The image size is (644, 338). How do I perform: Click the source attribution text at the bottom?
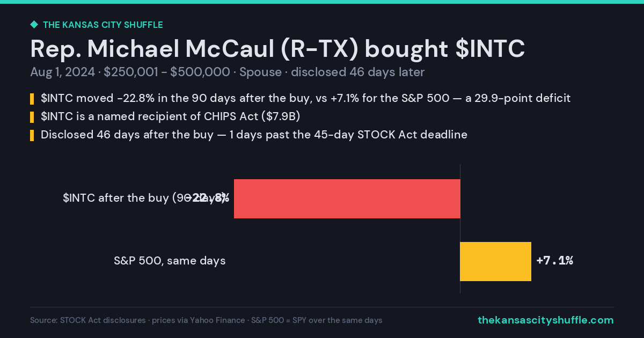coord(206,320)
